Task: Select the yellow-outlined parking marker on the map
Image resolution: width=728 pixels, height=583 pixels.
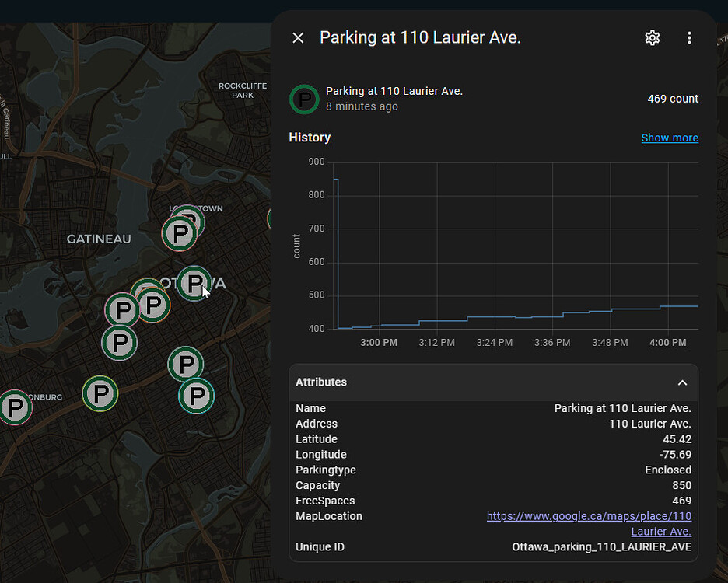Action: 100,393
